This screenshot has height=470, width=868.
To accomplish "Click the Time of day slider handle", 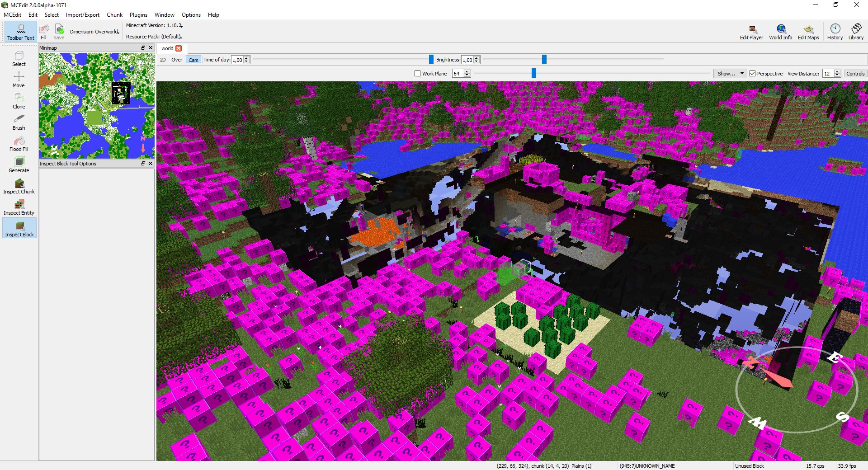I will coord(431,60).
